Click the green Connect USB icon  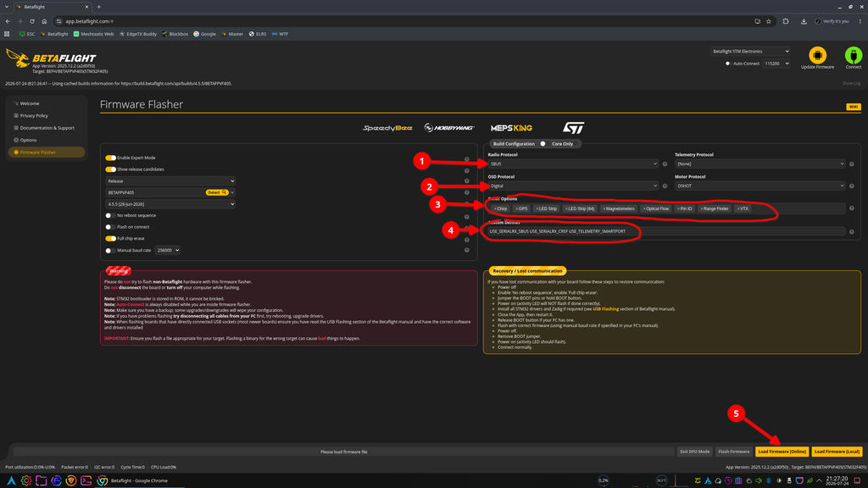click(853, 55)
